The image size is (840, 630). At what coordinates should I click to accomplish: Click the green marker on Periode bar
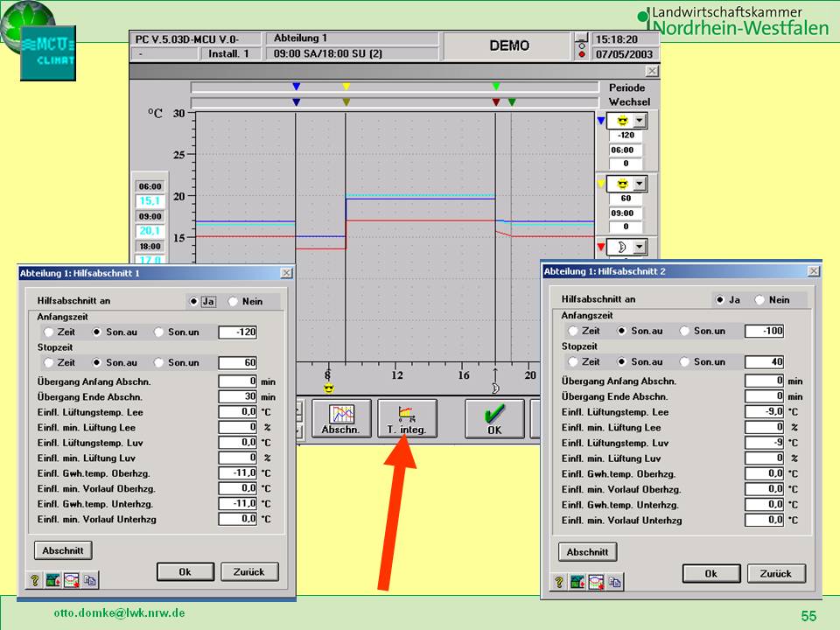[x=496, y=87]
